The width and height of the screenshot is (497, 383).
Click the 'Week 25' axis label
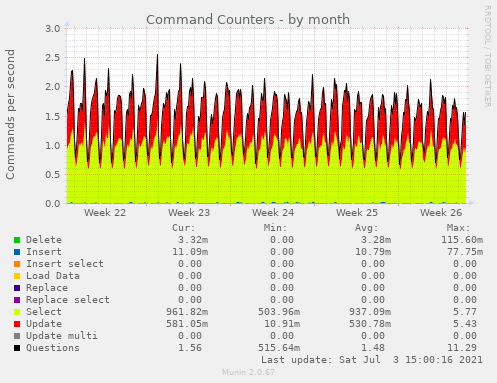pos(357,212)
